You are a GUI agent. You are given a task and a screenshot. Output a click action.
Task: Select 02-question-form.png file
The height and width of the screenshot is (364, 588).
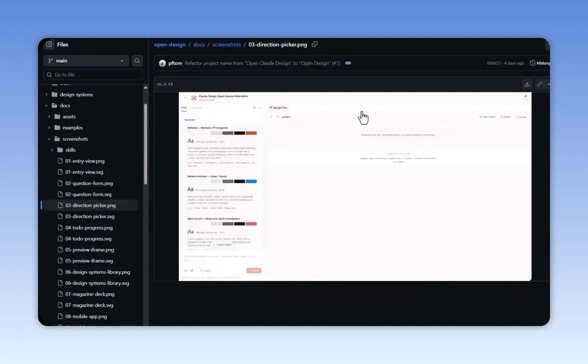[89, 183]
